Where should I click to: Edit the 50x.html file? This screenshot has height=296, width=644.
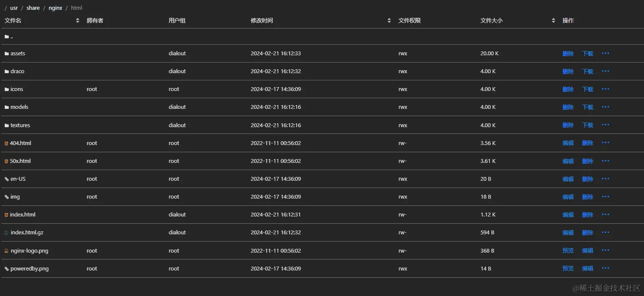coord(568,161)
